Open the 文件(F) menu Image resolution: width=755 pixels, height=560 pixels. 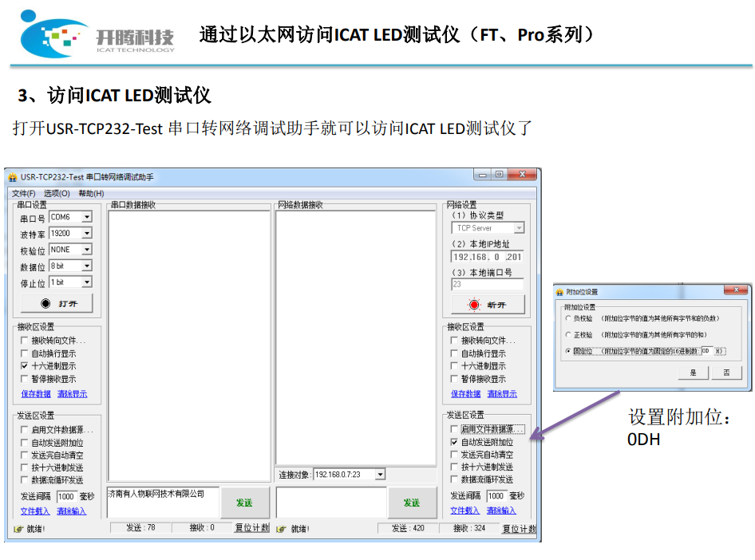click(22, 191)
